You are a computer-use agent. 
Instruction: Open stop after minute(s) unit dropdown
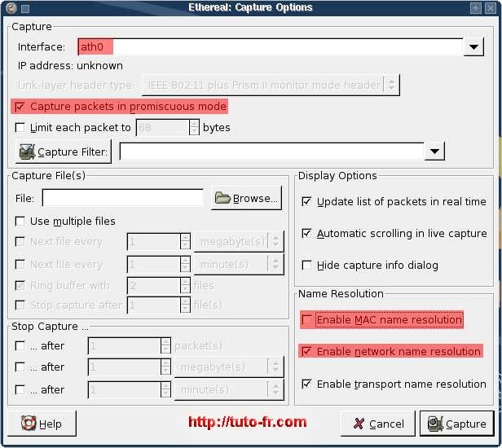(x=229, y=389)
